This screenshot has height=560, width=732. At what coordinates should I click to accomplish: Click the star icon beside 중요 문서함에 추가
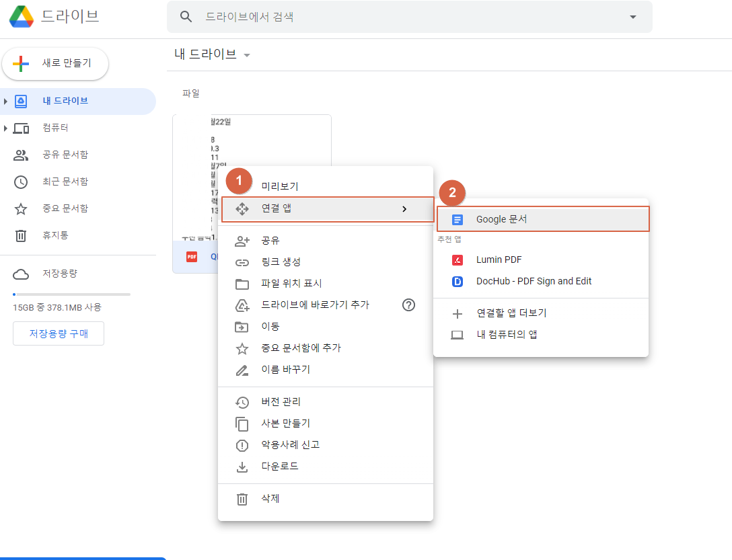(242, 348)
